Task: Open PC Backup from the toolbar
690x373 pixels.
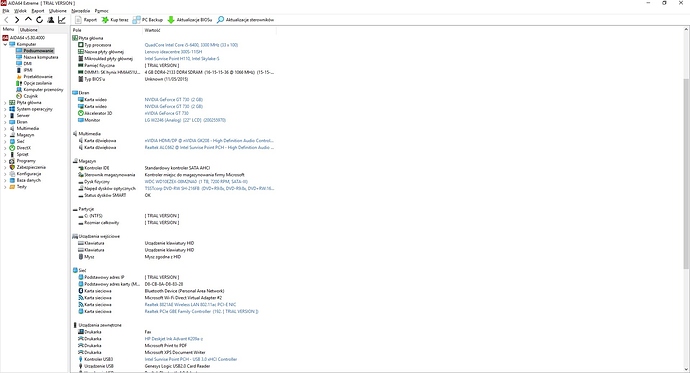Action: (x=148, y=20)
